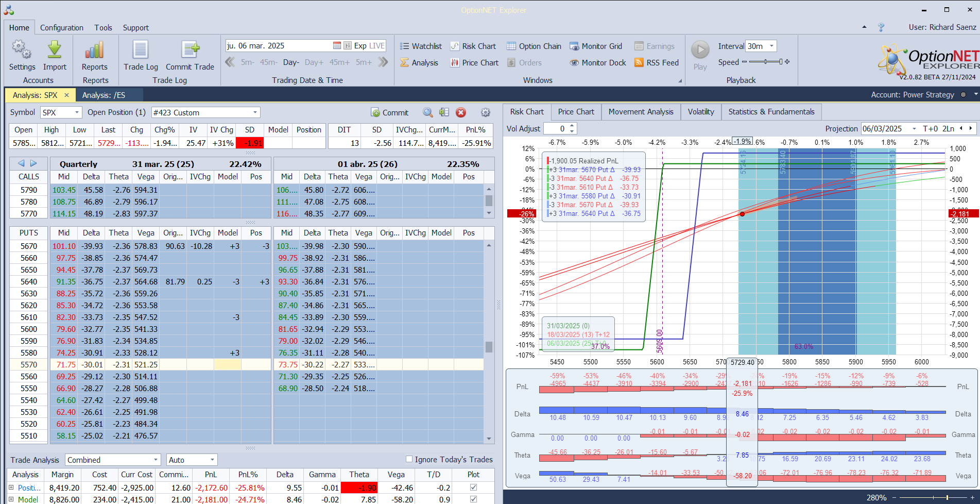
Task: Toggle the T+0 projection line option
Action: (931, 129)
